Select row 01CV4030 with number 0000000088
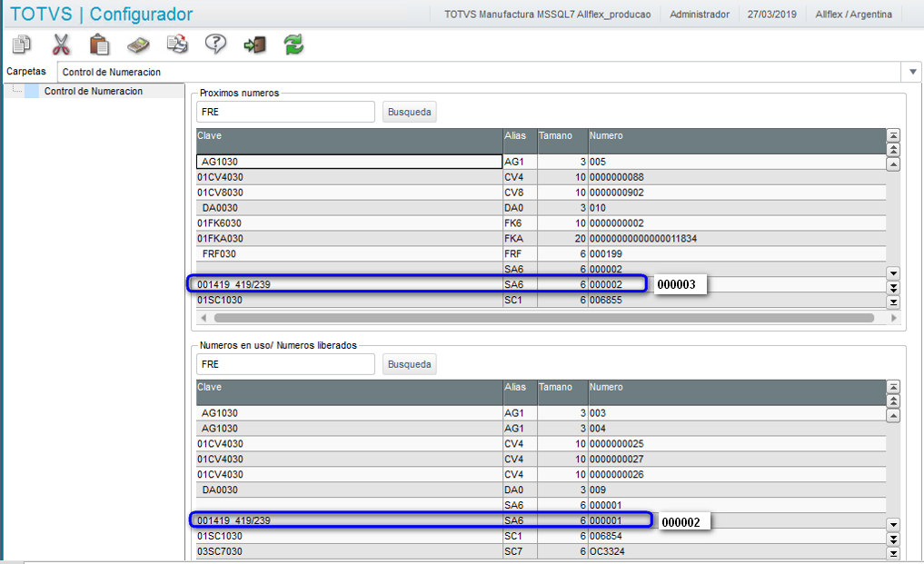924x564 pixels. [x=541, y=177]
